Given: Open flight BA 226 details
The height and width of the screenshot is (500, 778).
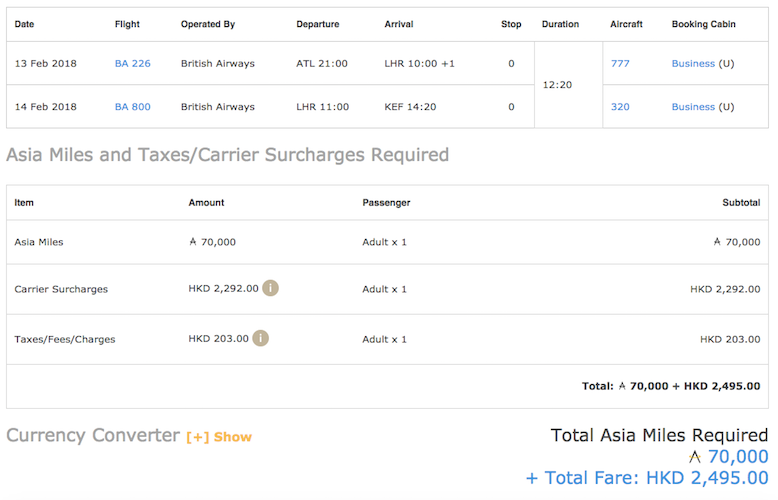Looking at the screenshot, I should [x=133, y=63].
